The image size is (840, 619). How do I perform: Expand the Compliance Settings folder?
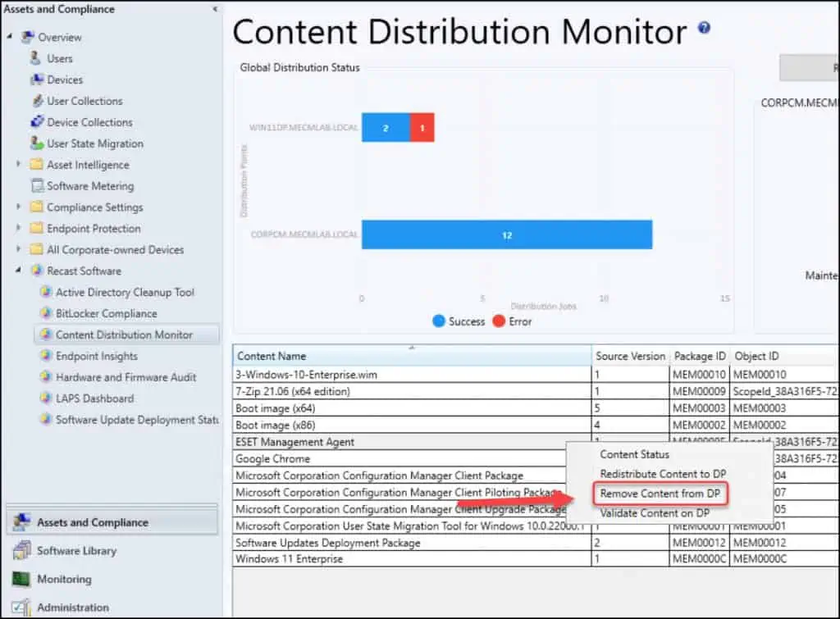click(x=18, y=206)
